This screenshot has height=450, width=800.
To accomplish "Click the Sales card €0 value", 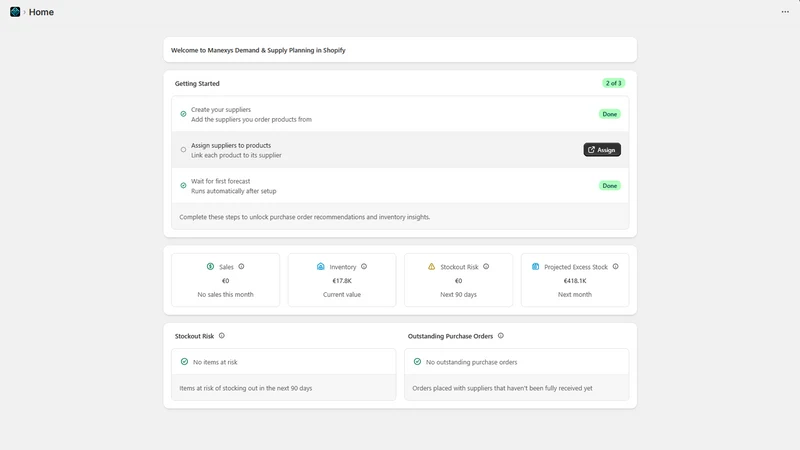I will pyautogui.click(x=226, y=281).
